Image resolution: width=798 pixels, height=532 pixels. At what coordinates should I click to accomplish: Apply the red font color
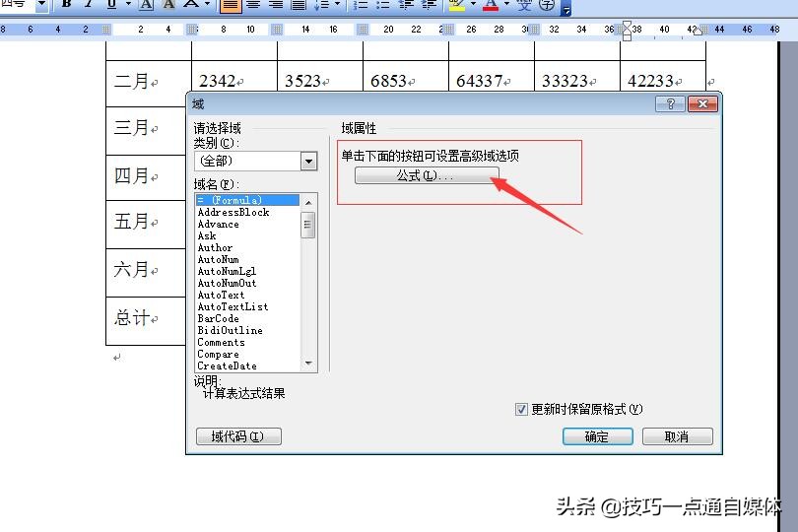coord(491,4)
